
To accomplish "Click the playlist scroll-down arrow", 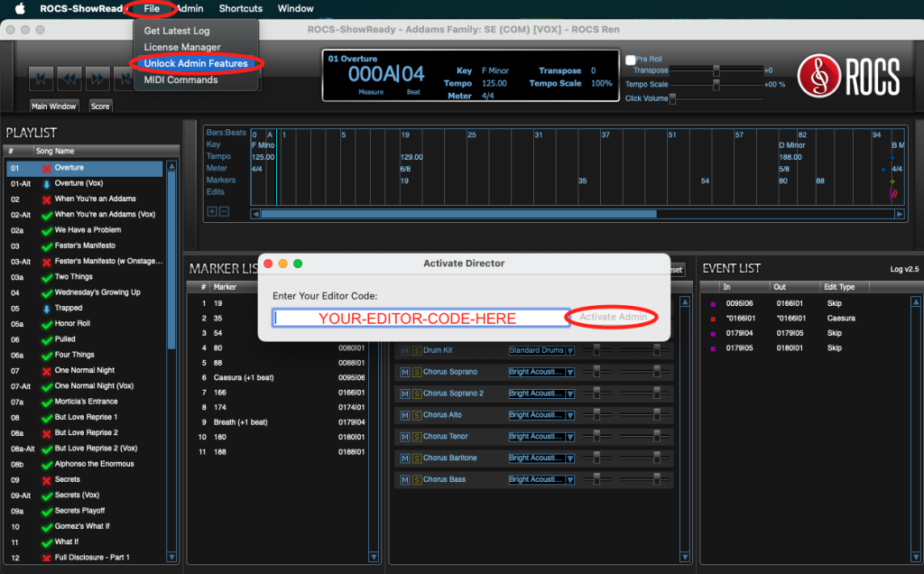I will [x=171, y=556].
